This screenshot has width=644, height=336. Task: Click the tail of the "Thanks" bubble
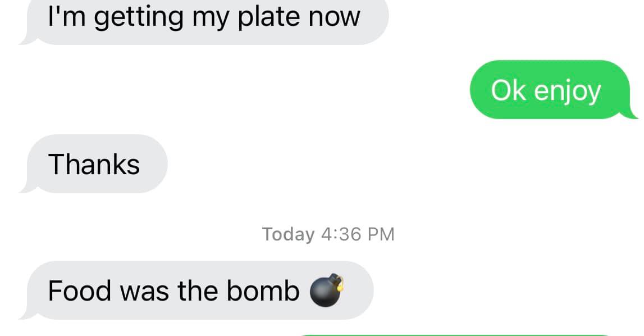point(27,188)
